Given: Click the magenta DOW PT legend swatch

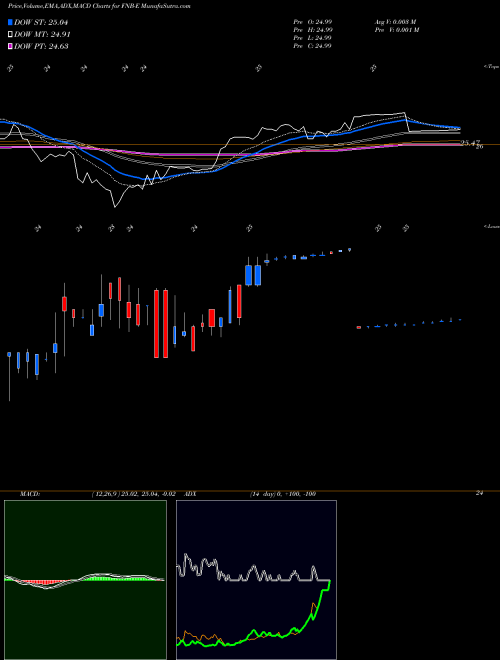Looking at the screenshot, I should point(10,46).
